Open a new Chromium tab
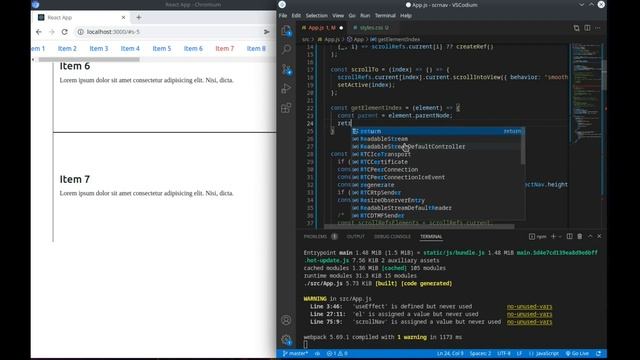 coord(139,18)
